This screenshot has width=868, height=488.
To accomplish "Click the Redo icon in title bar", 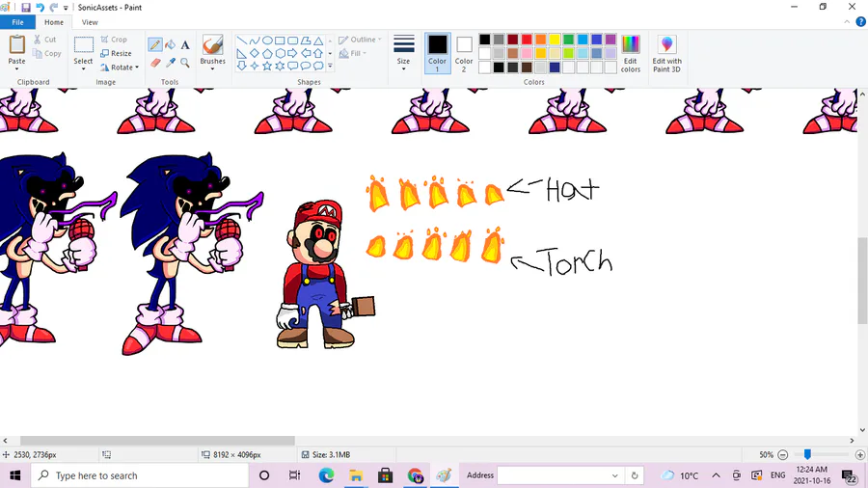I will point(54,7).
